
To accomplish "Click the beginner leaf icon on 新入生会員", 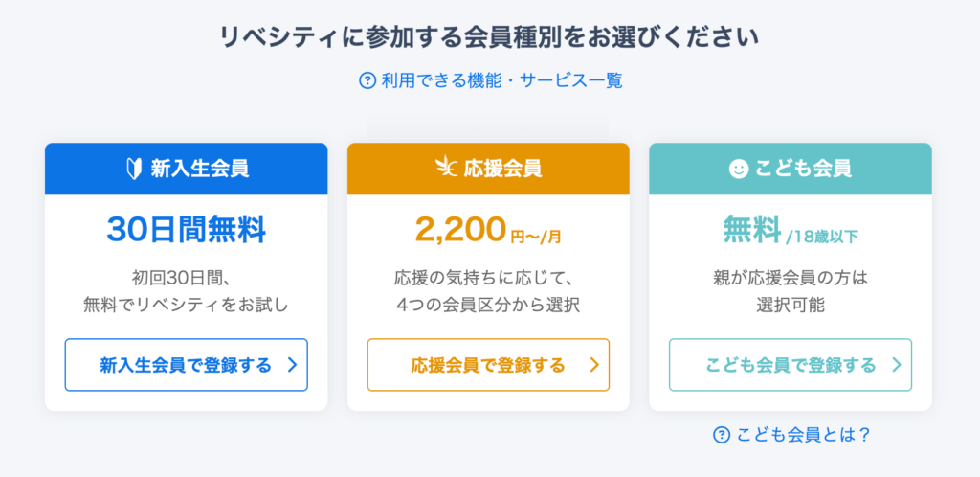I will coord(134,169).
